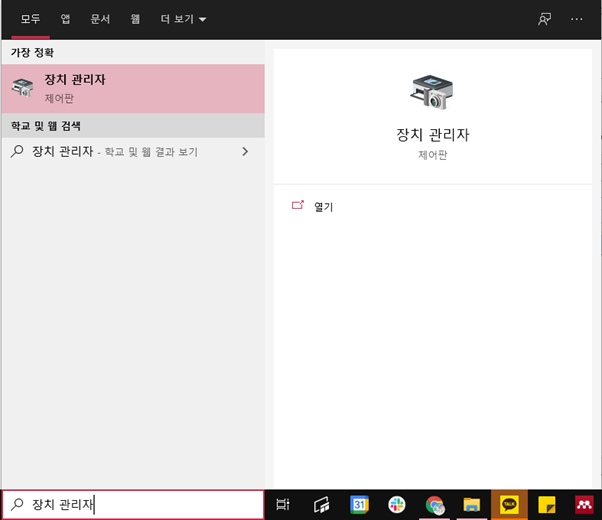
Task: Switch to the 웹 tab
Action: (x=135, y=19)
